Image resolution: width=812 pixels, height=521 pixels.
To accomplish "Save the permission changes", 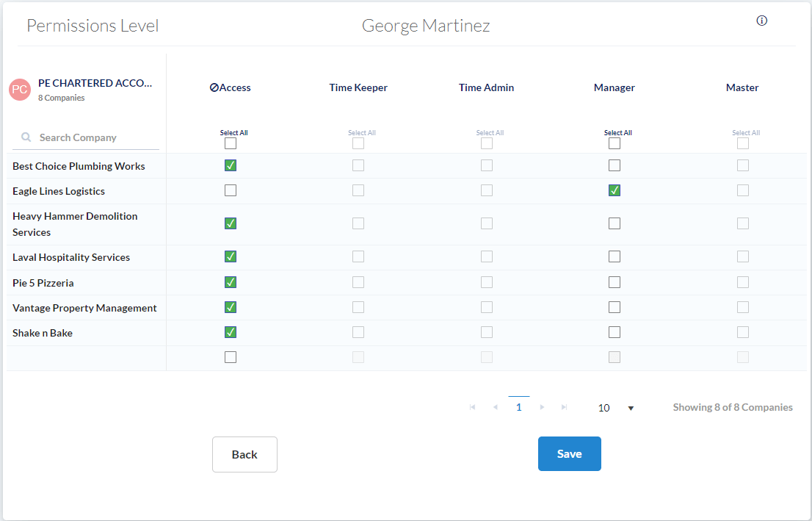I will click(x=569, y=453).
